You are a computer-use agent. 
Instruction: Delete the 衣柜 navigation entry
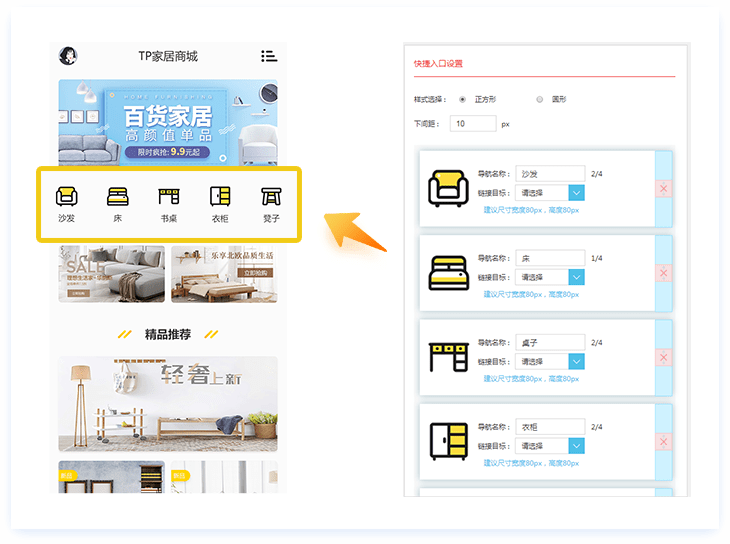663,442
